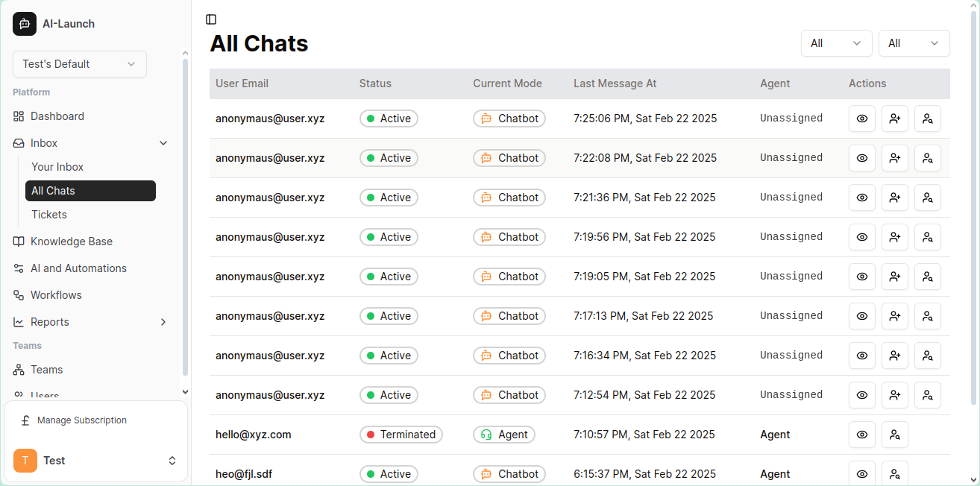Click the sidebar scroll up arrow
Screen dimensions: 980x486
[x=185, y=53]
